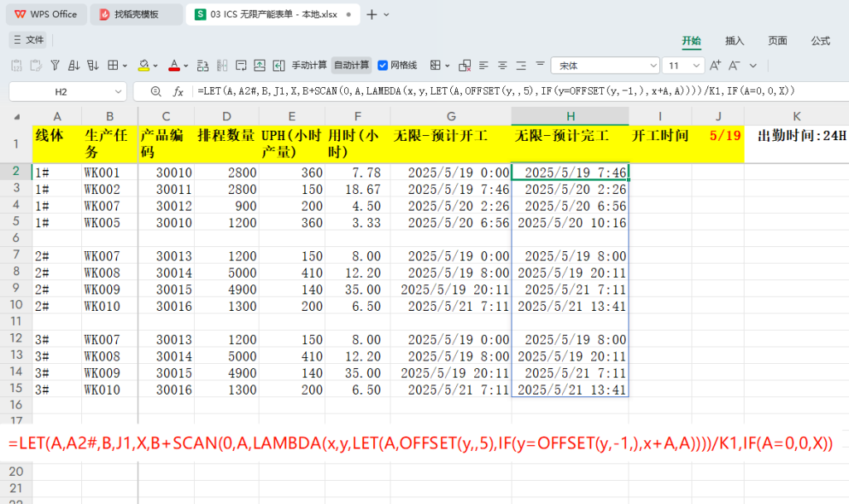Click the merge cells grid icon

(x=435, y=65)
